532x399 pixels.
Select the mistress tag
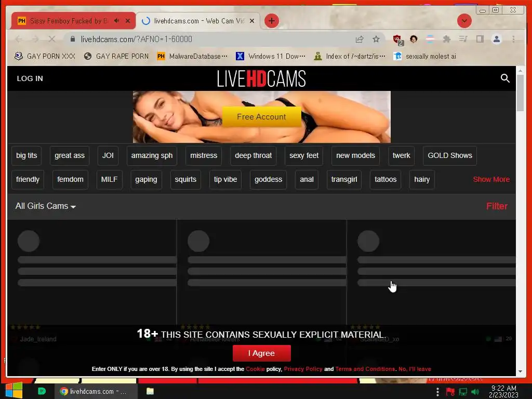click(x=204, y=155)
